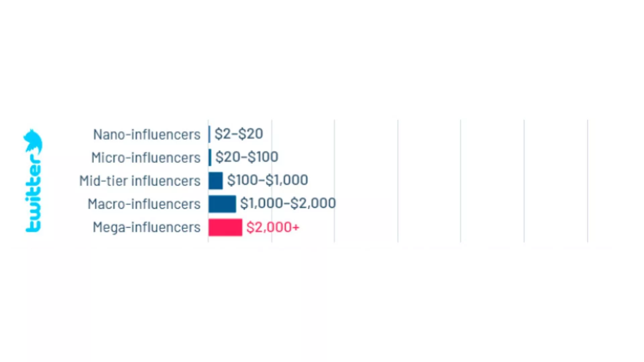Click the $2–$20 price label
The image size is (644, 362).
click(x=238, y=134)
